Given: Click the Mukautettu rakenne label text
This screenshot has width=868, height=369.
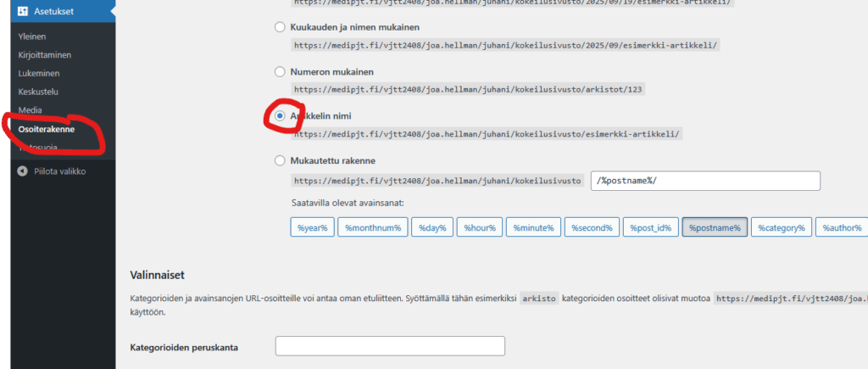Looking at the screenshot, I should 332,161.
